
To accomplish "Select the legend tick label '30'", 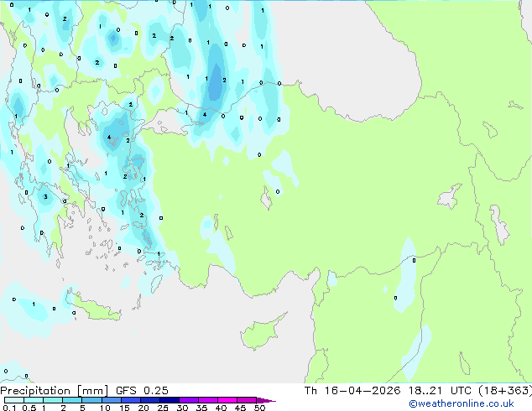I will coord(182,408).
